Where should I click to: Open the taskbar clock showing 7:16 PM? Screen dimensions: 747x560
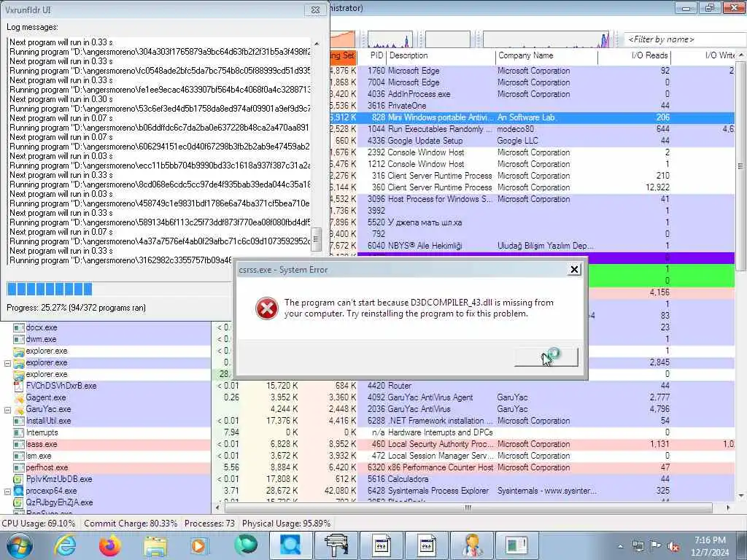pos(710,547)
